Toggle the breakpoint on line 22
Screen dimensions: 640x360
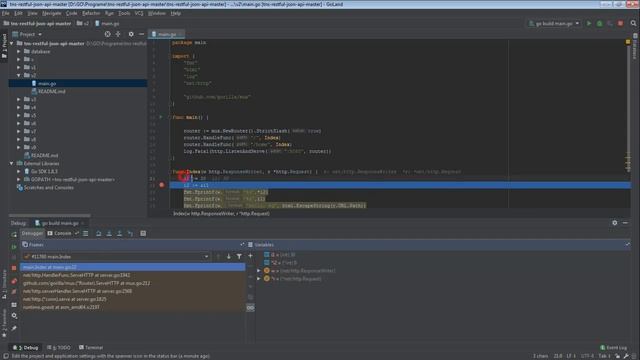pyautogui.click(x=162, y=185)
